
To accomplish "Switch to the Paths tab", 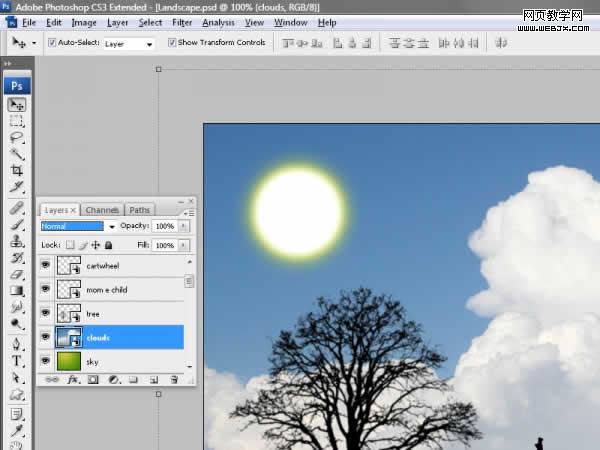I will [139, 210].
